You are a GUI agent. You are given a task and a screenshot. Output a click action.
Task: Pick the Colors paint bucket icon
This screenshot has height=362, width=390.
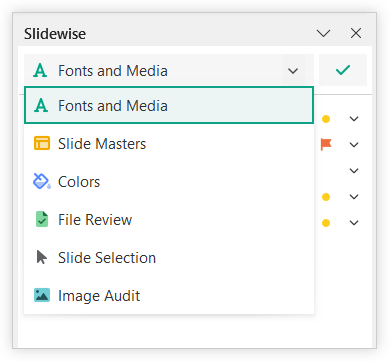pyautogui.click(x=42, y=181)
